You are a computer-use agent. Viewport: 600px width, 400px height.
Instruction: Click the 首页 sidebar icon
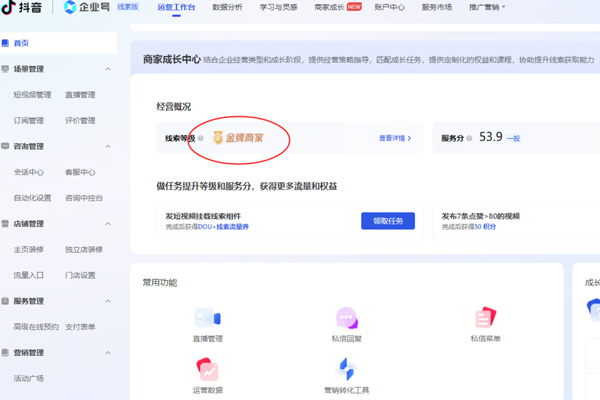point(5,43)
